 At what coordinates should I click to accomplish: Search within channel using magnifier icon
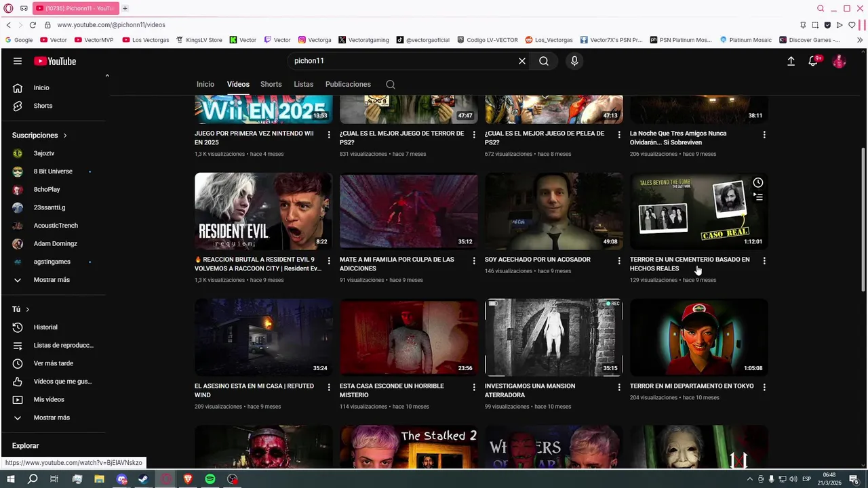tap(391, 85)
